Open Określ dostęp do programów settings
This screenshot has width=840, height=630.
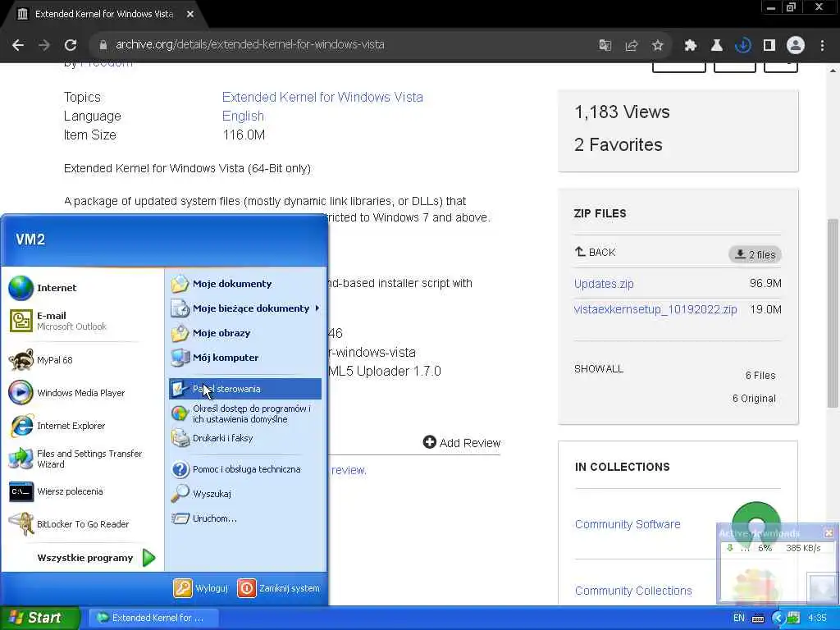[x=244, y=413]
